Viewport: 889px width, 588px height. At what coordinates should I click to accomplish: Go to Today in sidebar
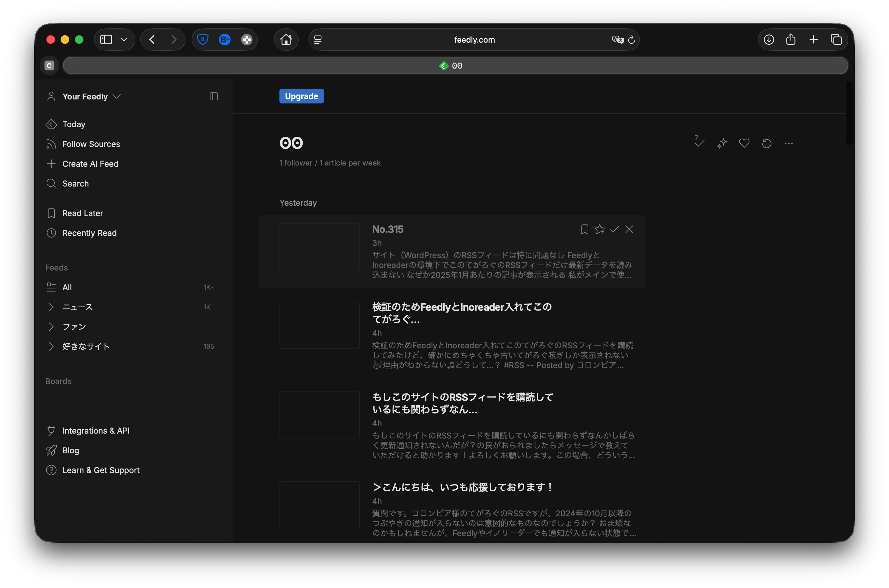coord(74,124)
